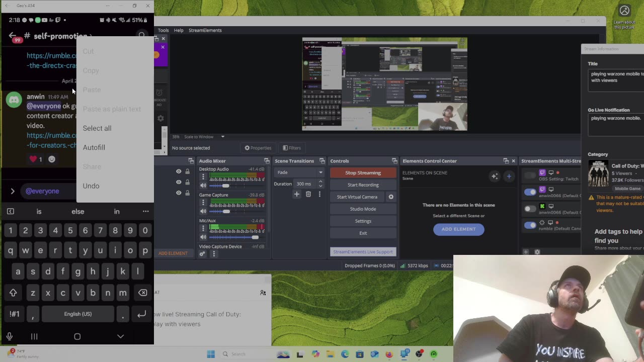Open Windows Start menu
This screenshot has width=644, height=362.
211,354
